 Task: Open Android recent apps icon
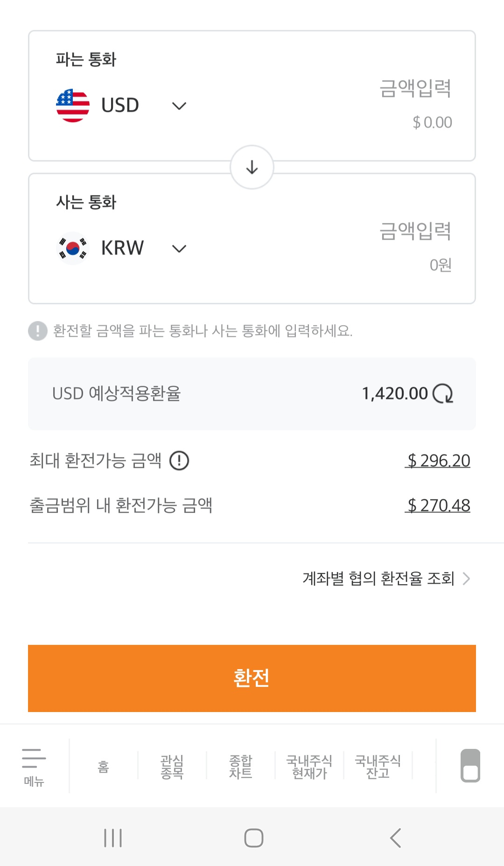click(113, 838)
